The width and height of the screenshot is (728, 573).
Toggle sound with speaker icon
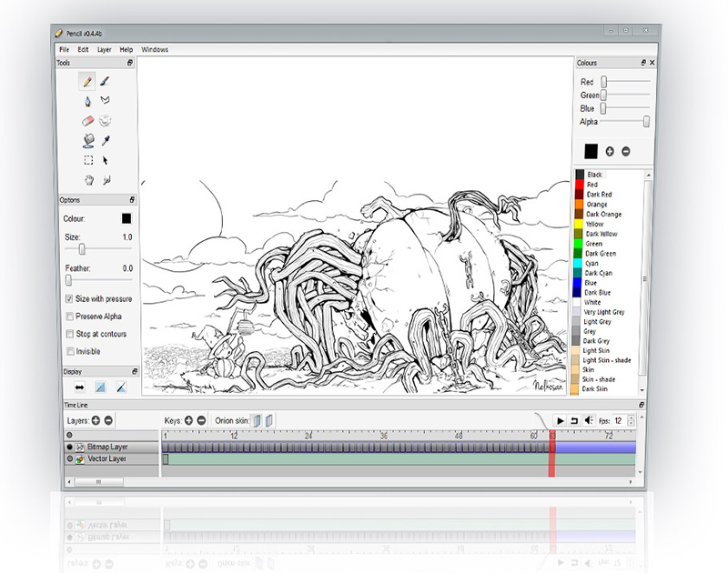click(589, 420)
